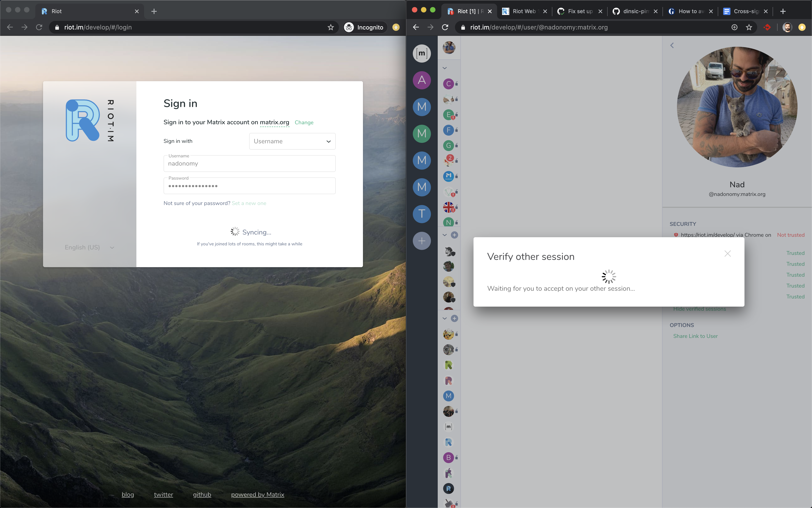Viewport: 812px width, 508px height.
Task: Reload the riot.im login page
Action: pyautogui.click(x=39, y=27)
